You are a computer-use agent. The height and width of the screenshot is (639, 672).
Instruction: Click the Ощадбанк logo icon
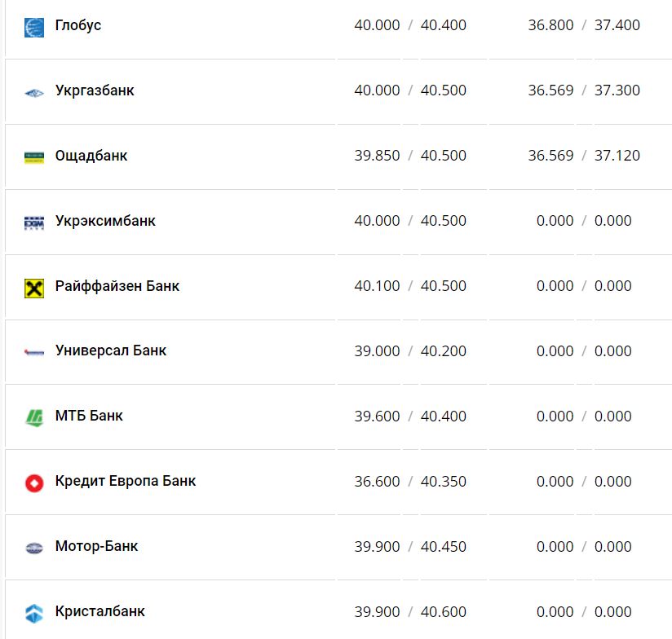[x=34, y=157]
